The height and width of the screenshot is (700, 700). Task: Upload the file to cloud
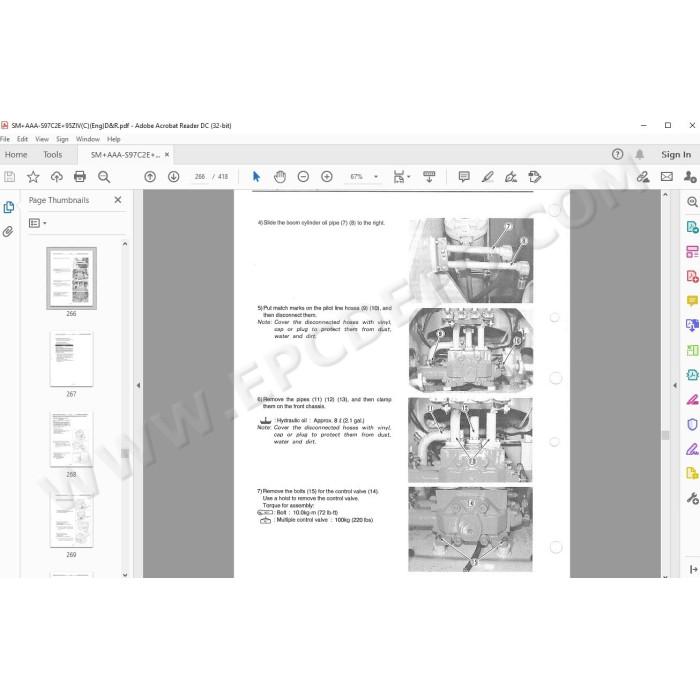(x=57, y=177)
